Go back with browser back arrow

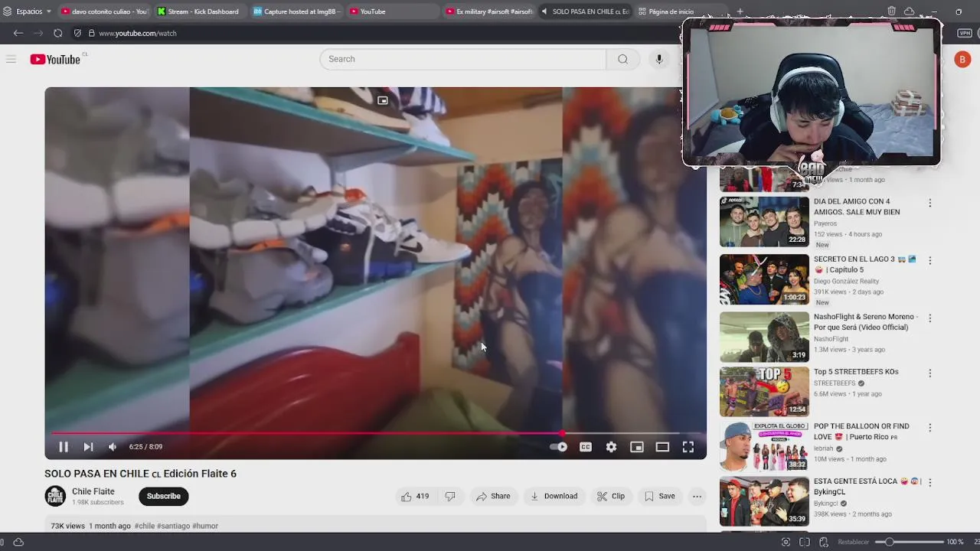[18, 33]
